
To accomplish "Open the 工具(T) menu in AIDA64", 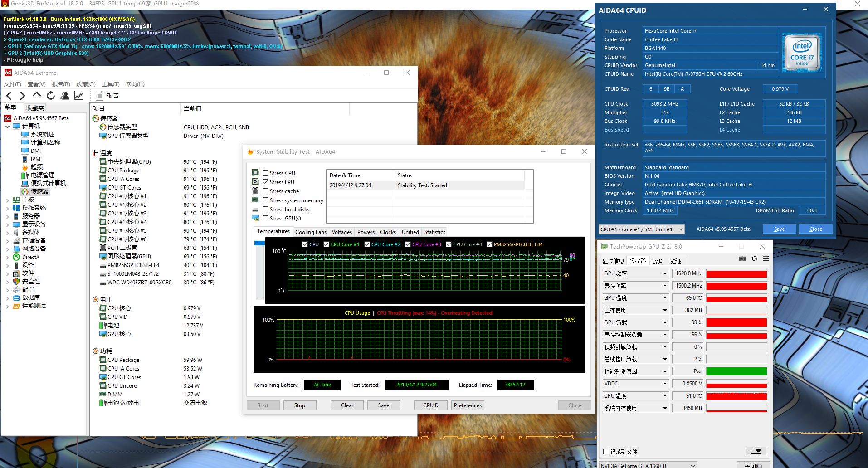I will point(111,84).
